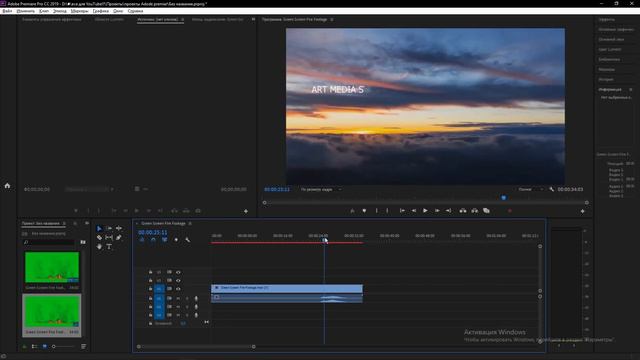Toggle V1 track targeting button
This screenshot has height=360, width=640.
click(159, 289)
